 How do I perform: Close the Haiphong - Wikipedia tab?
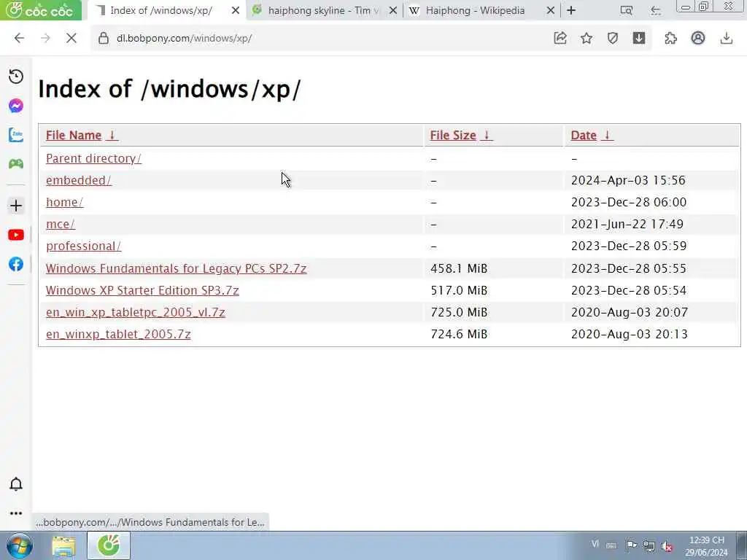tap(550, 10)
